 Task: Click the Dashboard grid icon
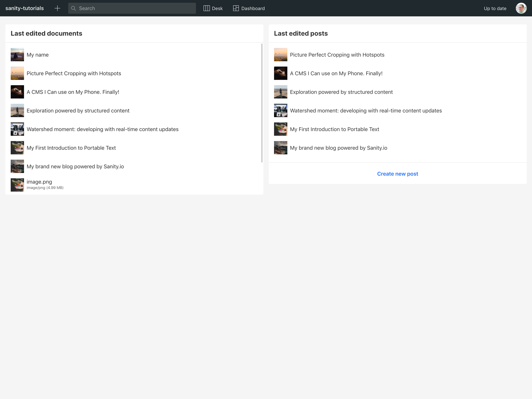(x=236, y=8)
